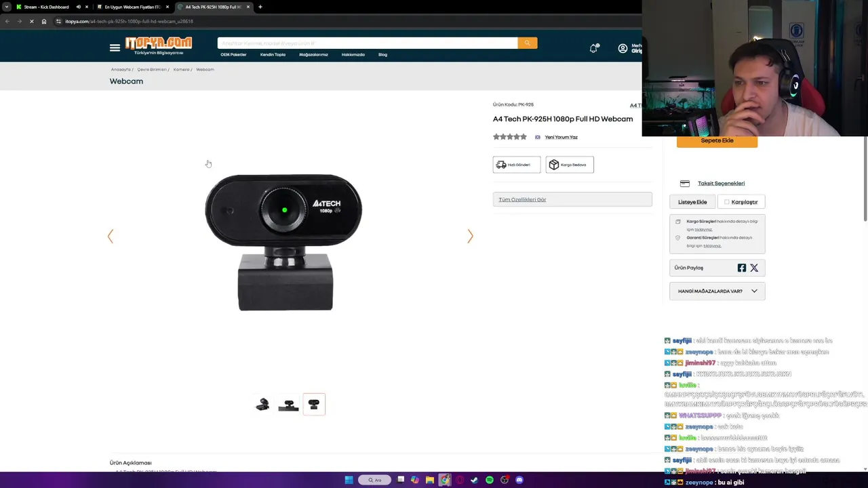This screenshot has width=868, height=488.
Task: Click Yeni Yorum Yaz link
Action: click(561, 138)
